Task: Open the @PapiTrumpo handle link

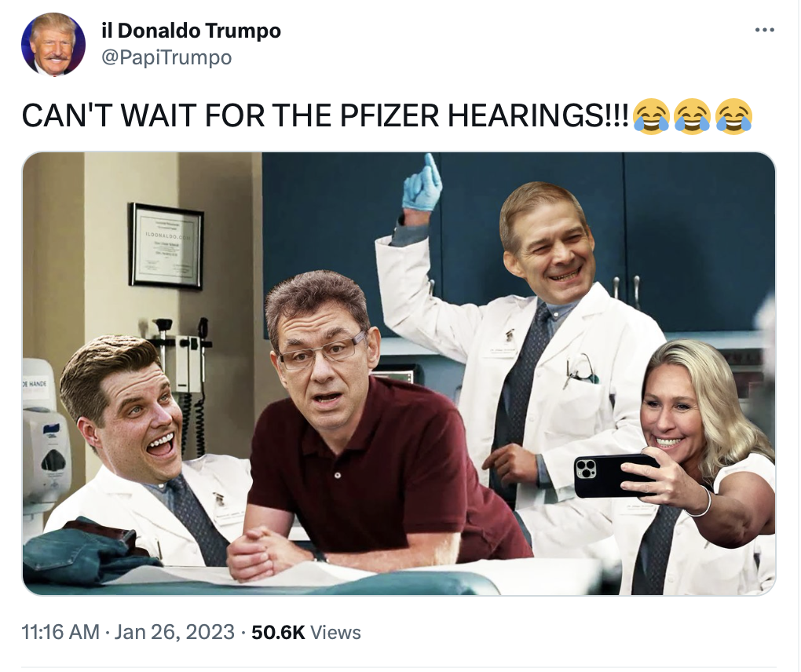Action: pos(166,57)
